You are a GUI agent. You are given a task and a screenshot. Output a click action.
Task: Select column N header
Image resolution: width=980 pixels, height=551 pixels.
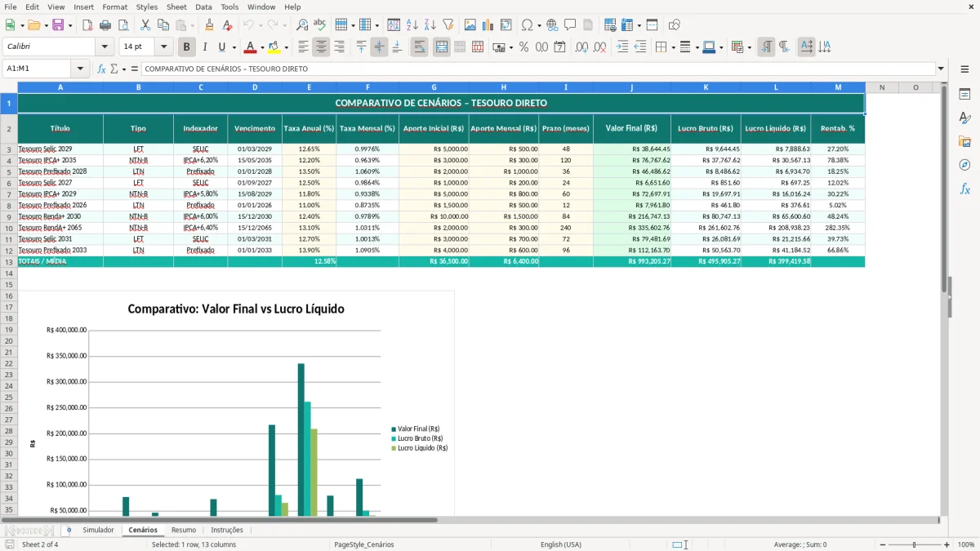[882, 87]
